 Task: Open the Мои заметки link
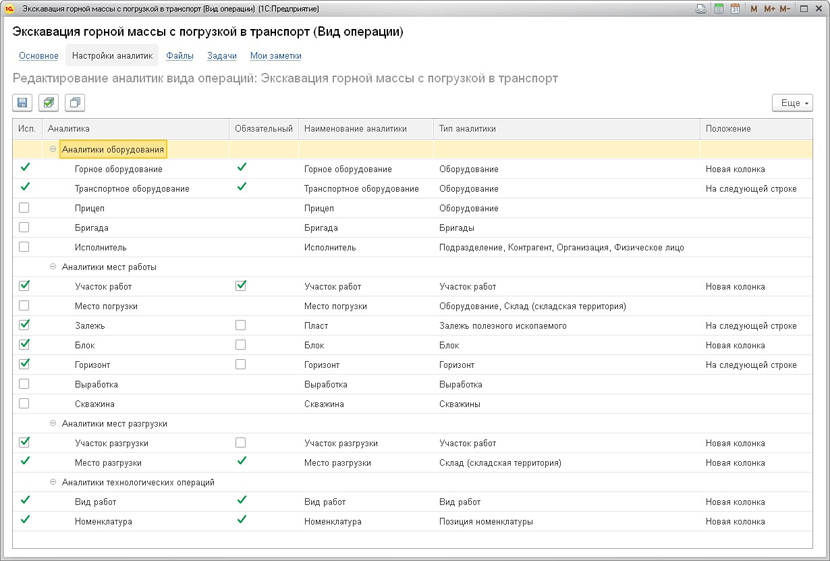276,56
